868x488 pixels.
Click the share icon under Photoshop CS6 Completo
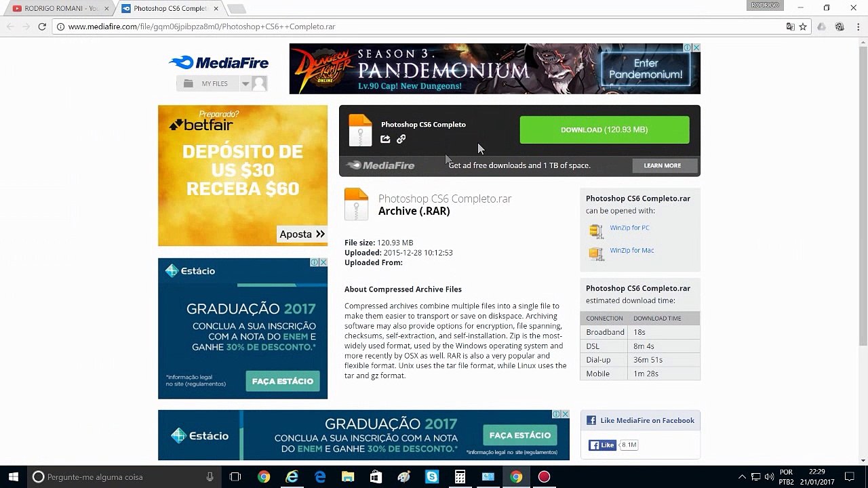(x=385, y=139)
